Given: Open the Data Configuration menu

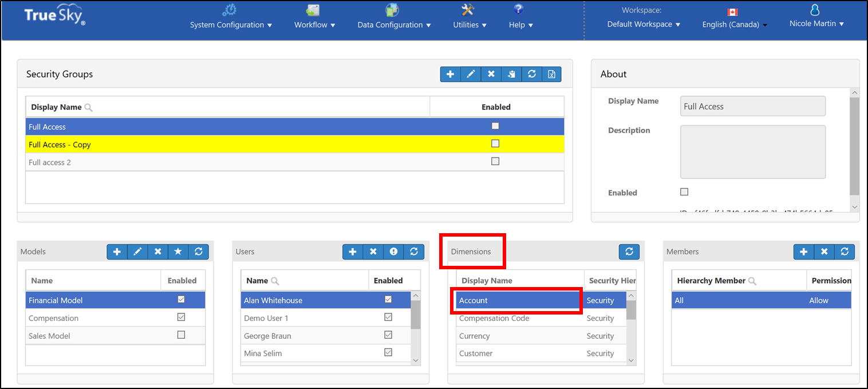Looking at the screenshot, I should [394, 25].
